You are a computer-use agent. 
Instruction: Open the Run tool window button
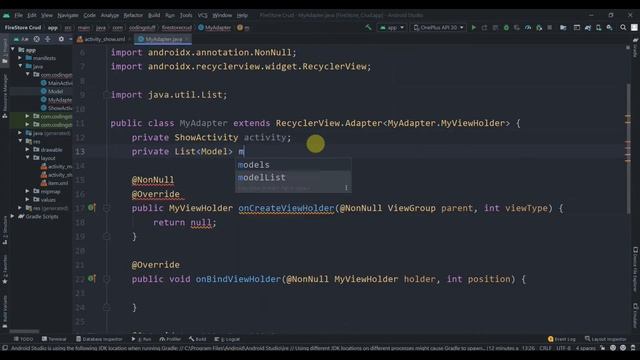[x=142, y=339]
